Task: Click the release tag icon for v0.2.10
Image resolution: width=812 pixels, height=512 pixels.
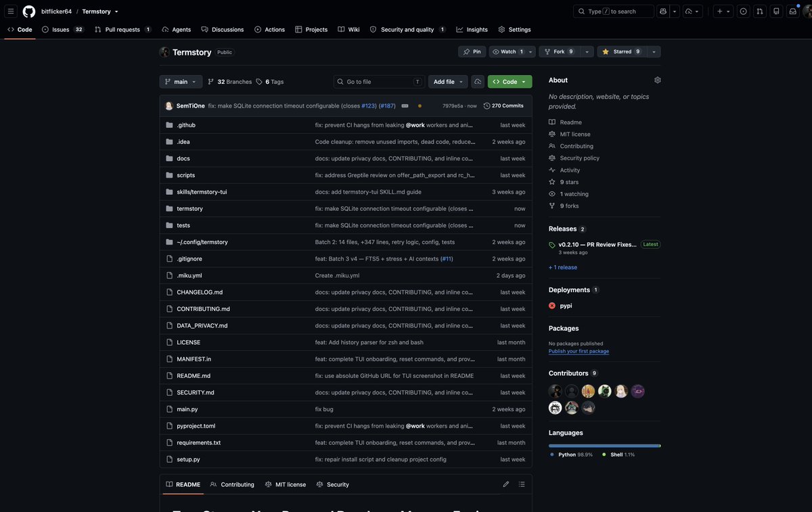Action: click(552, 245)
